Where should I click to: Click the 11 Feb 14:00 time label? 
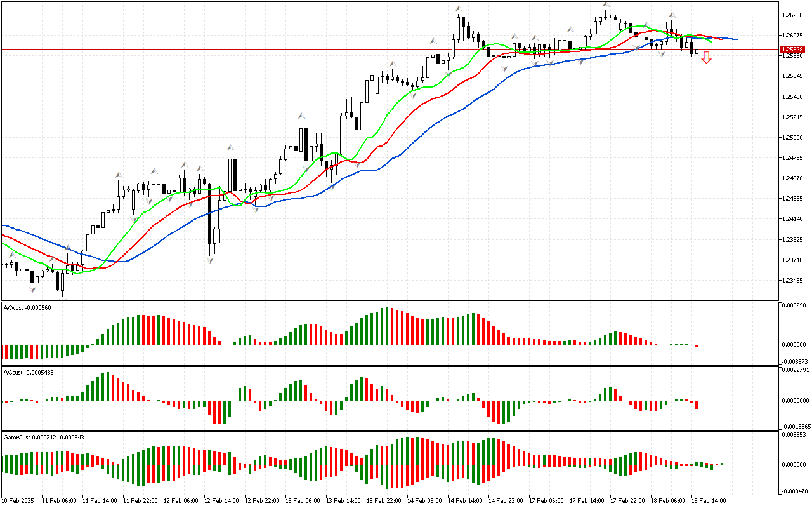(100, 500)
